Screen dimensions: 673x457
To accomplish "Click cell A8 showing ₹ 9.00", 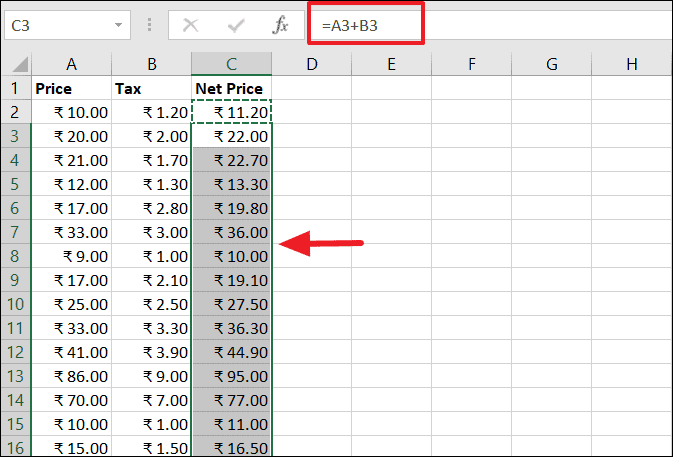I will tap(71, 256).
